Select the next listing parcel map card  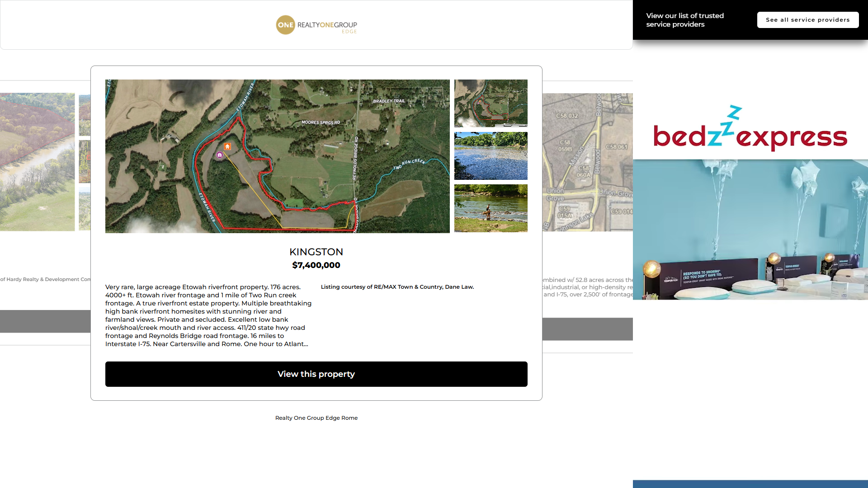pos(587,162)
